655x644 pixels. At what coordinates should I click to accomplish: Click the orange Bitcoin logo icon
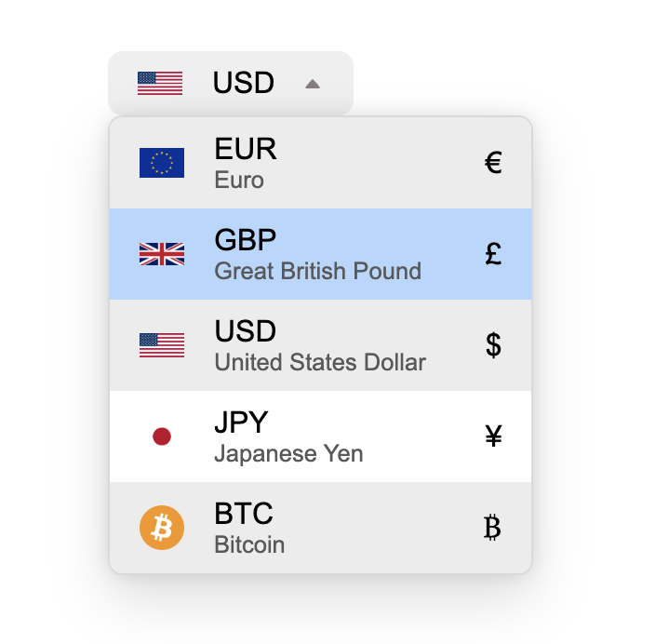(x=161, y=528)
